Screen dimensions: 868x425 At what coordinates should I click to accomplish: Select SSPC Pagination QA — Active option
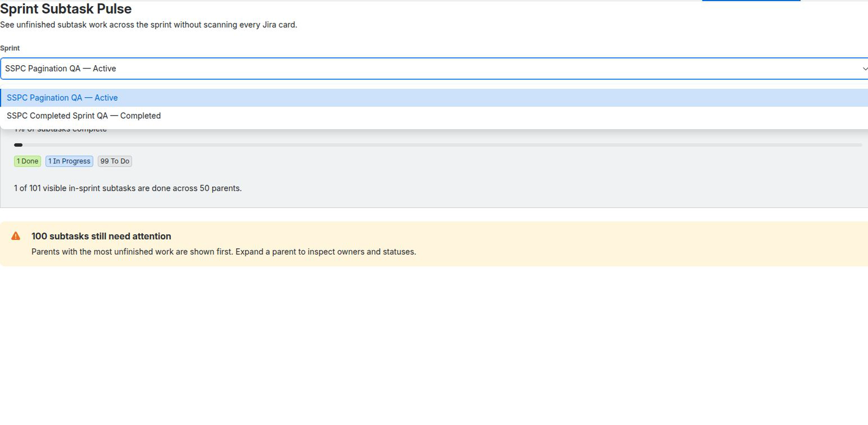pyautogui.click(x=434, y=98)
